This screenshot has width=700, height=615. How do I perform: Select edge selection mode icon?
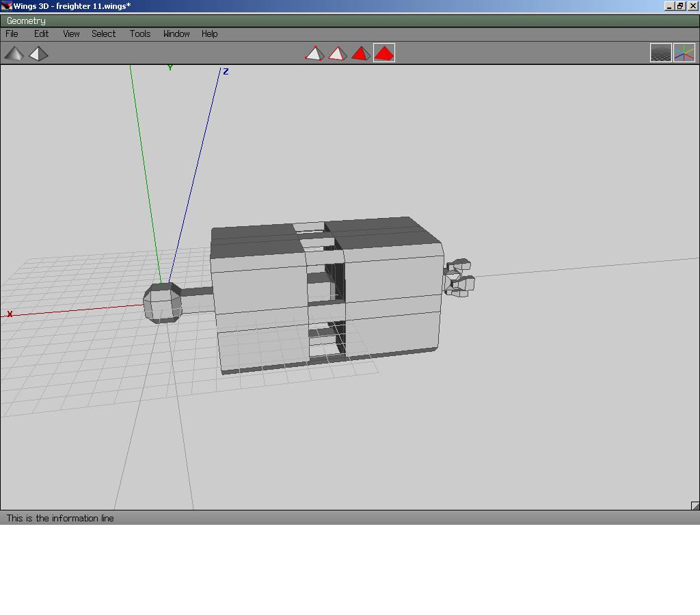[x=337, y=53]
